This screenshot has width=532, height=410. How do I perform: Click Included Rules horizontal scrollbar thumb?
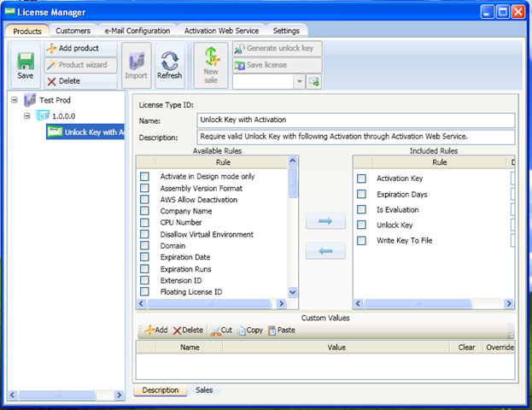tap(418, 304)
